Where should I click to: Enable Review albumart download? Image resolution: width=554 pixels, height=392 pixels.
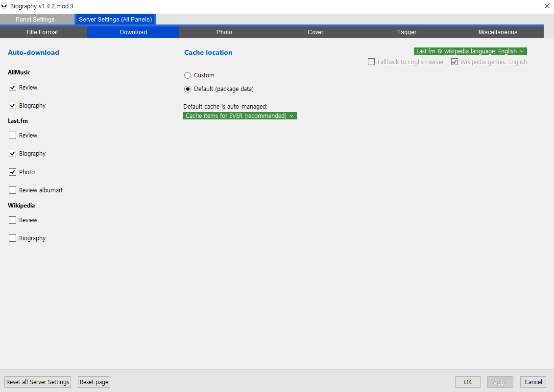12,190
